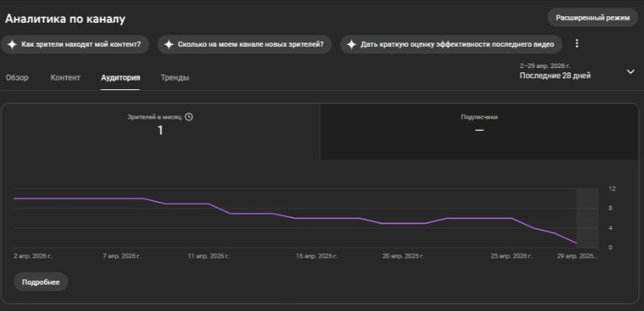
Task: Click the Расширенный режим button
Action: click(593, 18)
